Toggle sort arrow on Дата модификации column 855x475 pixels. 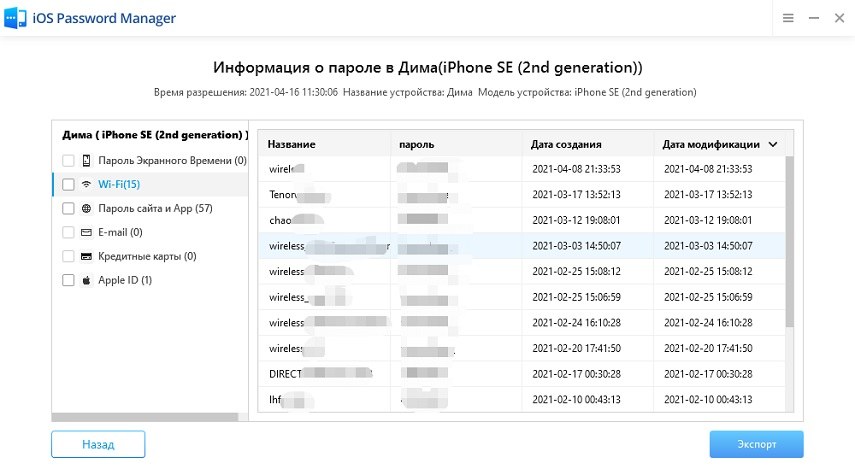point(773,144)
